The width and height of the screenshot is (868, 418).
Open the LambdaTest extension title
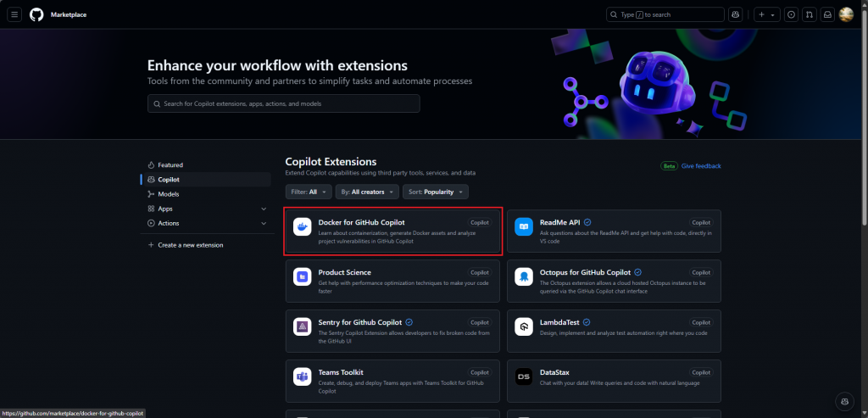[x=559, y=322]
